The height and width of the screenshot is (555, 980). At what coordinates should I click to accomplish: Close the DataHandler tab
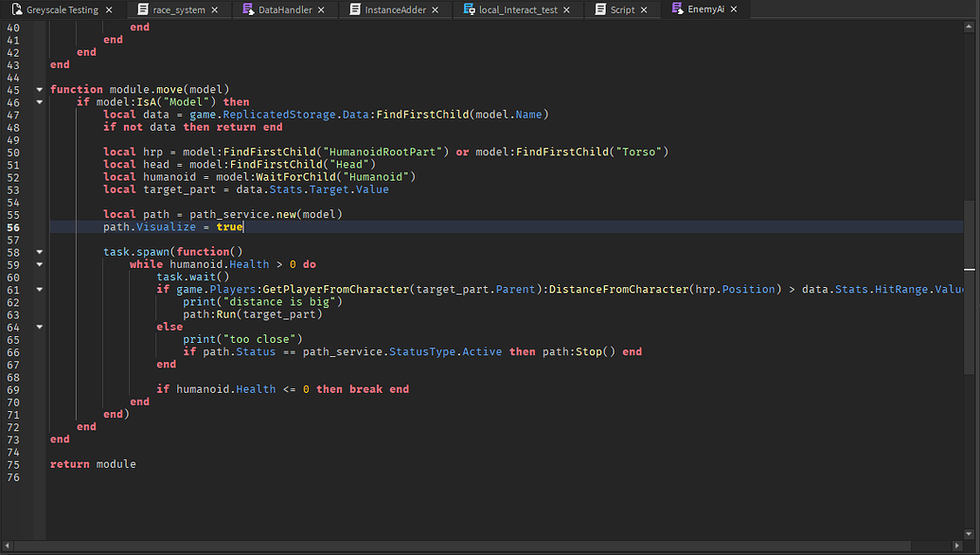pyautogui.click(x=320, y=9)
